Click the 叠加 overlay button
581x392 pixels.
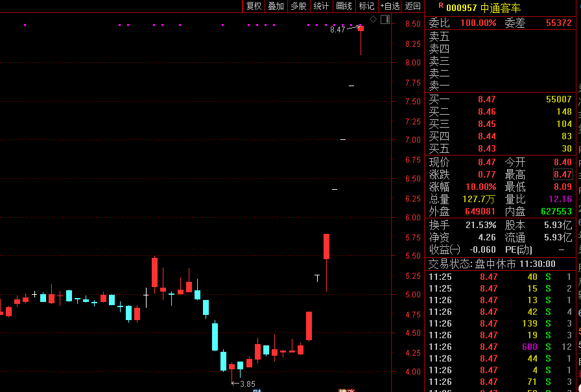click(x=276, y=6)
